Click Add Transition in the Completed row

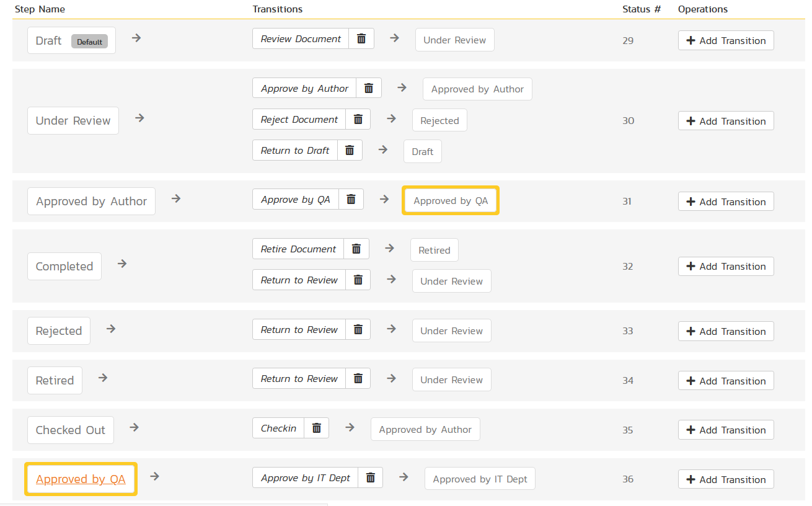[726, 266]
